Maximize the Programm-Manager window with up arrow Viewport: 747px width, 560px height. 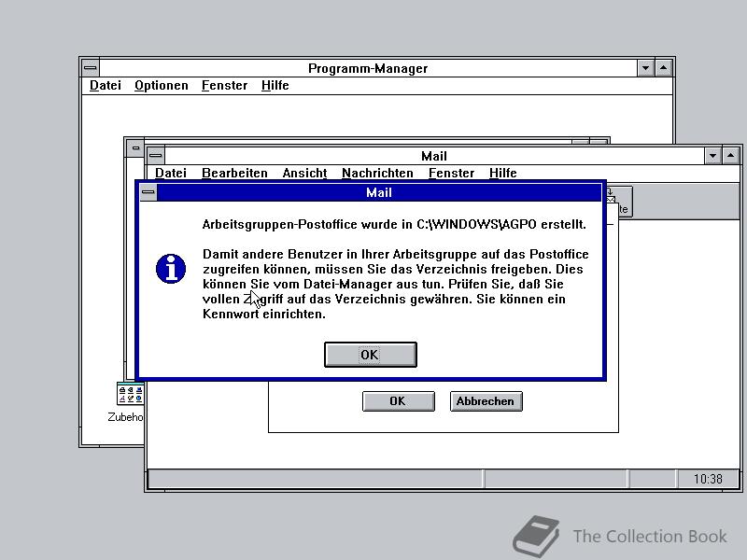663,68
